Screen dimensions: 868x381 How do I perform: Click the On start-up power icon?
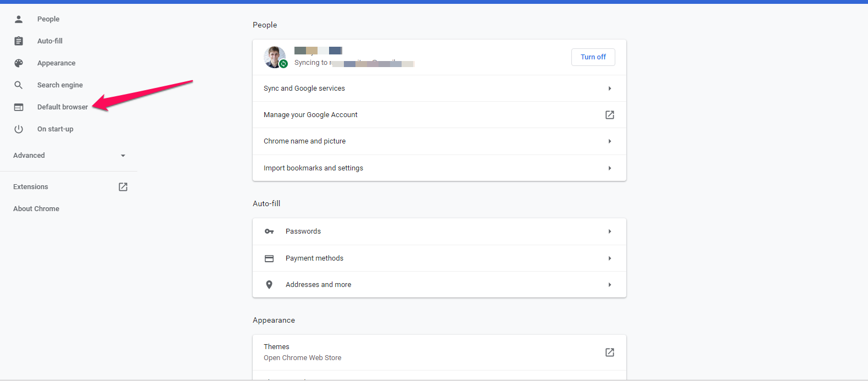coord(19,129)
